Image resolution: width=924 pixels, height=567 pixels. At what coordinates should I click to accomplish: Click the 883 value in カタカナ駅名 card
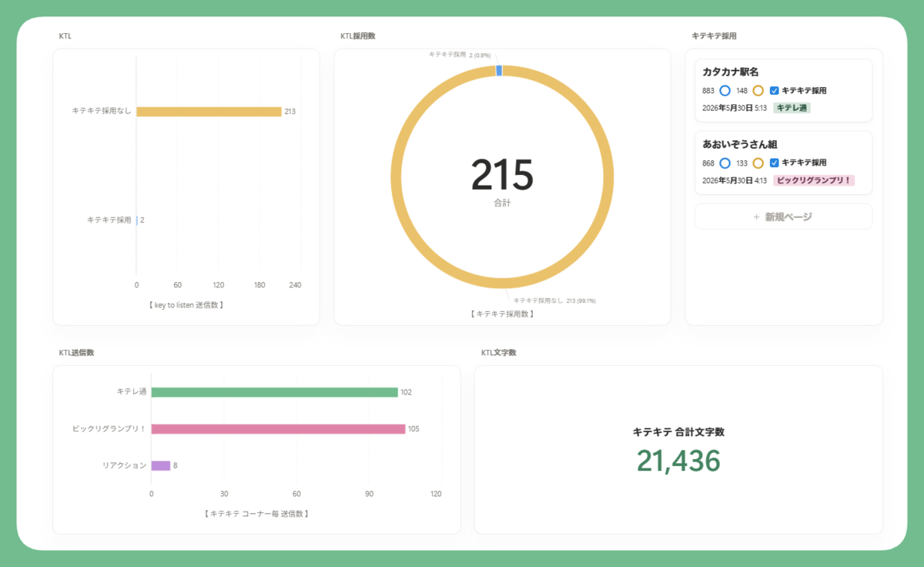[708, 91]
